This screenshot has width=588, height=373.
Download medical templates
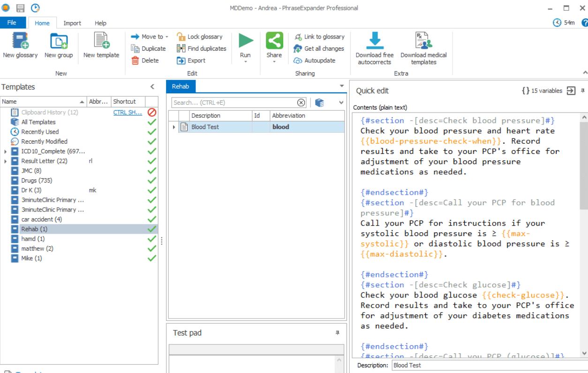(423, 48)
